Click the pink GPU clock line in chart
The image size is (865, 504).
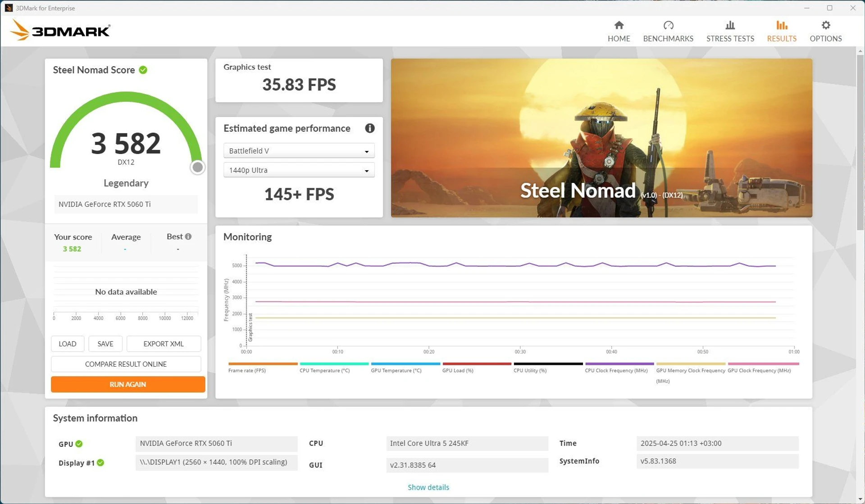point(515,302)
